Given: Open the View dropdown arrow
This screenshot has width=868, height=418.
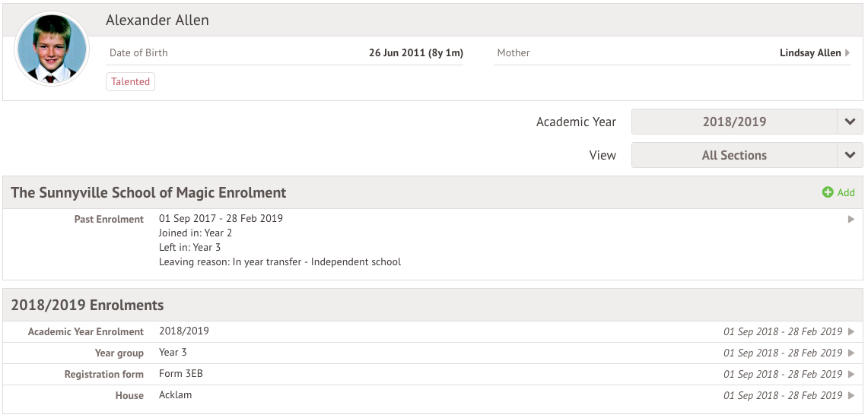Looking at the screenshot, I should click(x=850, y=155).
